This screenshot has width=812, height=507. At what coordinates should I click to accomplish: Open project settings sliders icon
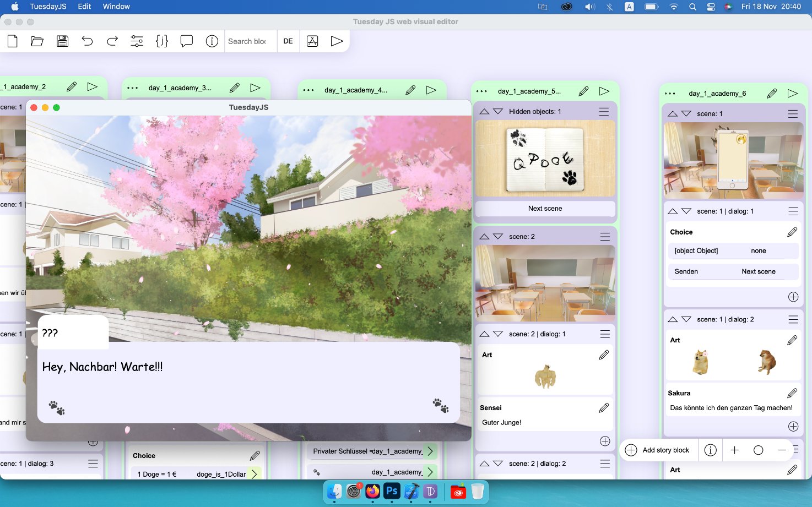point(137,41)
